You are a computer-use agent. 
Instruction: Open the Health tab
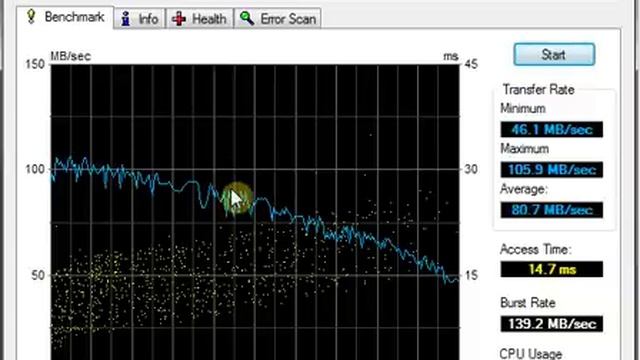click(x=200, y=19)
